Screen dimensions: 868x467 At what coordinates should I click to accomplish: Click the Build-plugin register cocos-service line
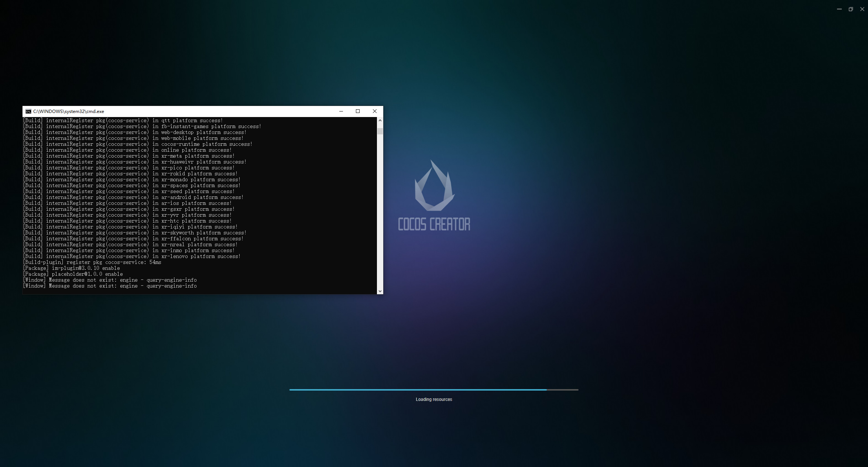coord(92,262)
